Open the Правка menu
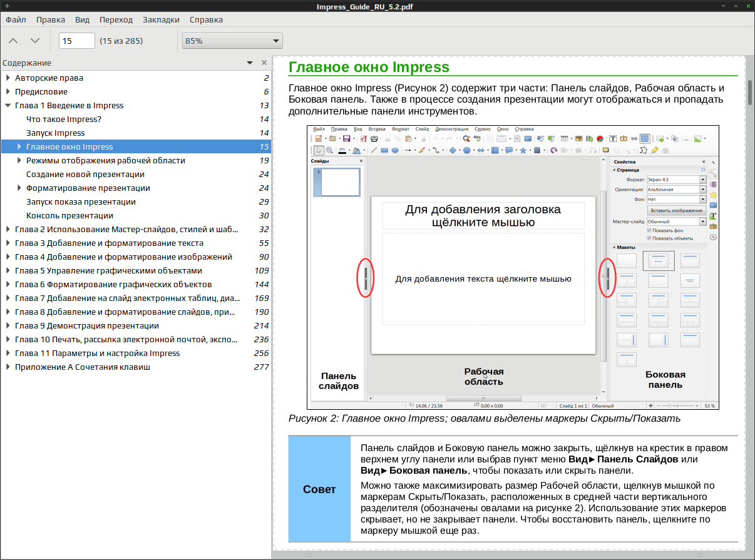The height and width of the screenshot is (560, 755). tap(51, 19)
